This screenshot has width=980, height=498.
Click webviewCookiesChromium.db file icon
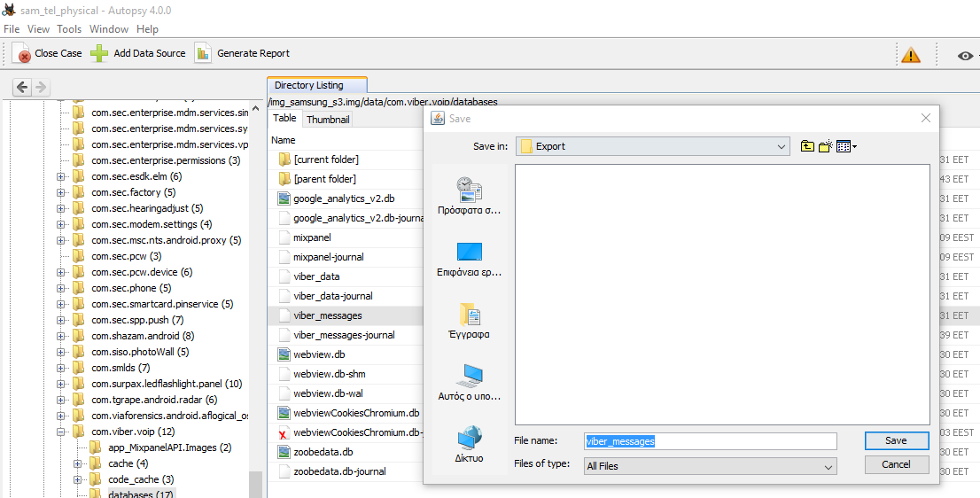[284, 413]
